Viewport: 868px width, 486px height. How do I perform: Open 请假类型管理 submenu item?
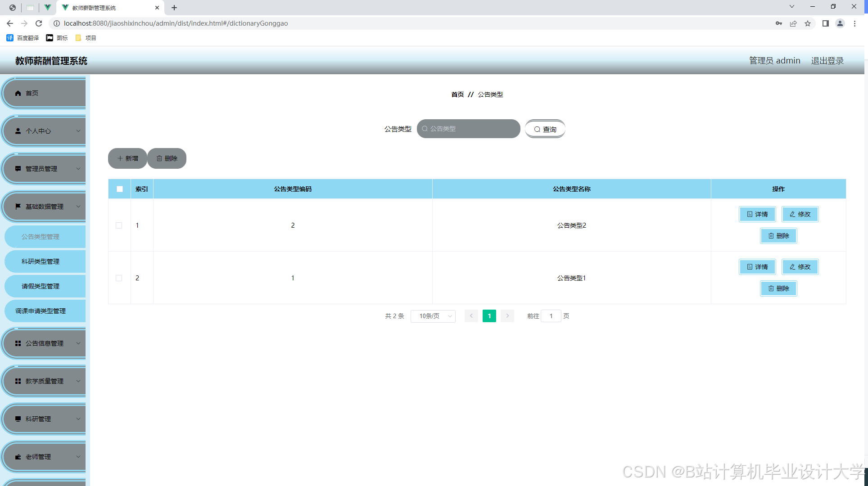point(41,286)
